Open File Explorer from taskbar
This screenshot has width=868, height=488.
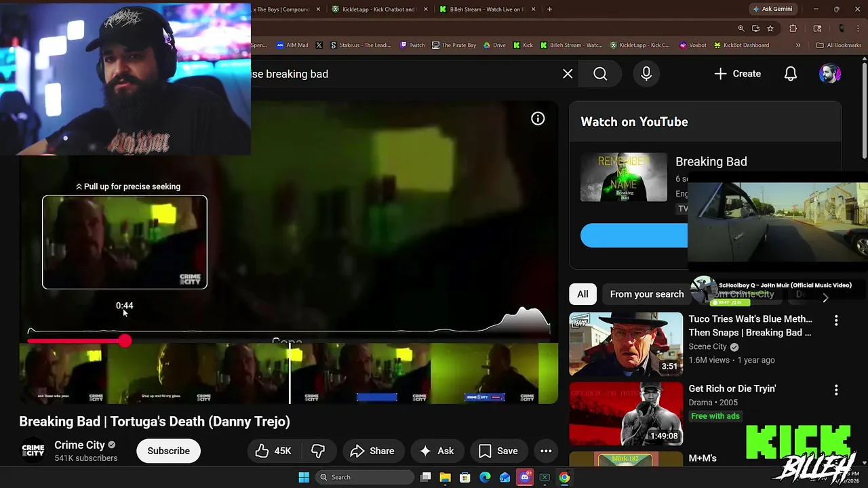point(446,477)
